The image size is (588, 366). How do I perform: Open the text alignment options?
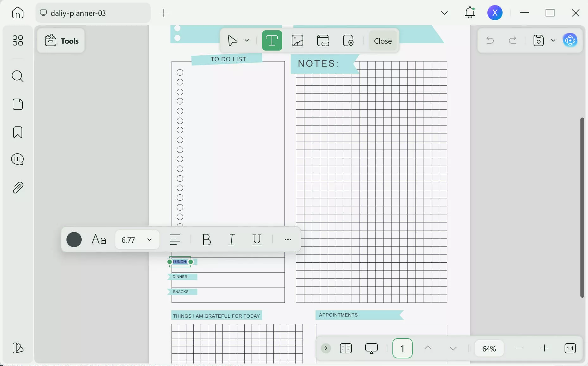click(x=175, y=240)
